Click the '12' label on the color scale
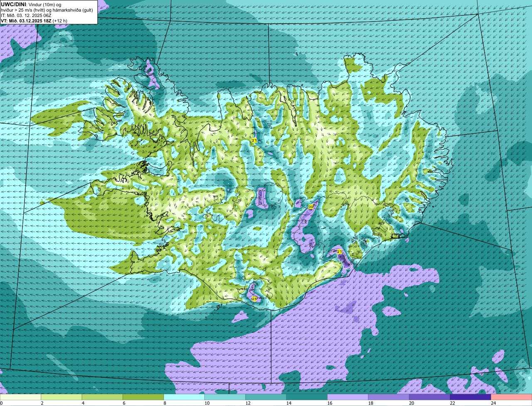The width and height of the screenshot is (532, 406). [x=248, y=403]
